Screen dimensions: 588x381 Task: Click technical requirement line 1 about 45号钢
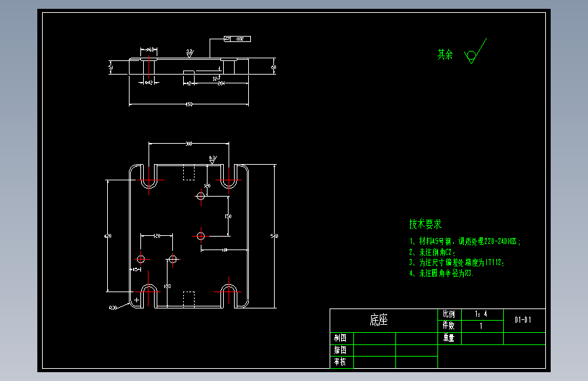click(x=465, y=241)
